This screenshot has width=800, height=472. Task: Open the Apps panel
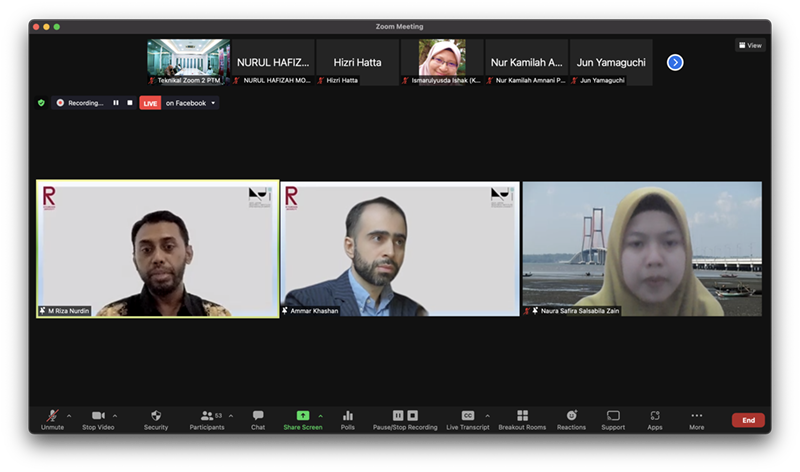tap(654, 417)
